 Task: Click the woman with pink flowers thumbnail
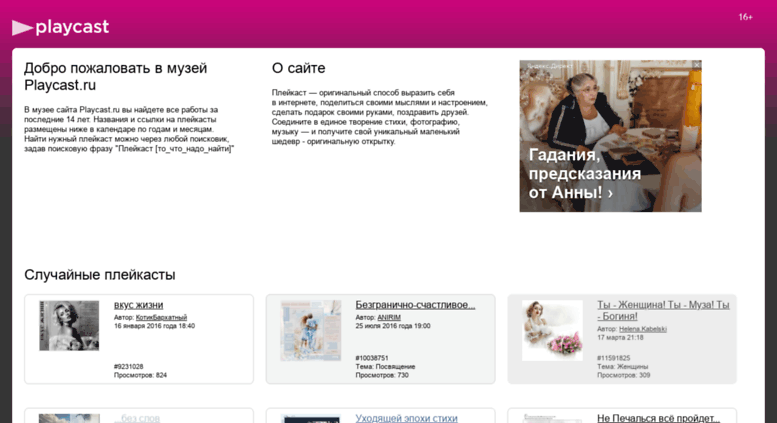click(x=552, y=330)
